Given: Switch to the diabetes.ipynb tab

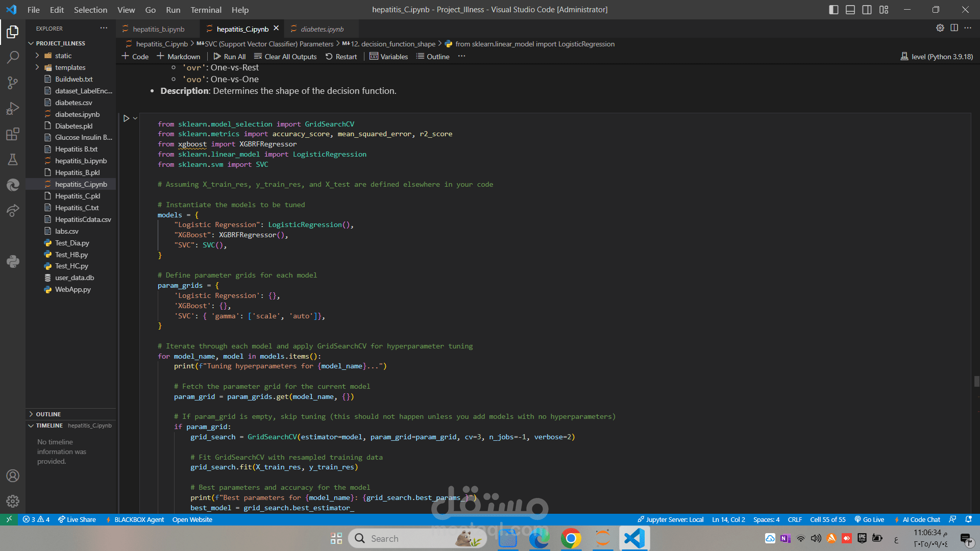Looking at the screenshot, I should pyautogui.click(x=322, y=29).
